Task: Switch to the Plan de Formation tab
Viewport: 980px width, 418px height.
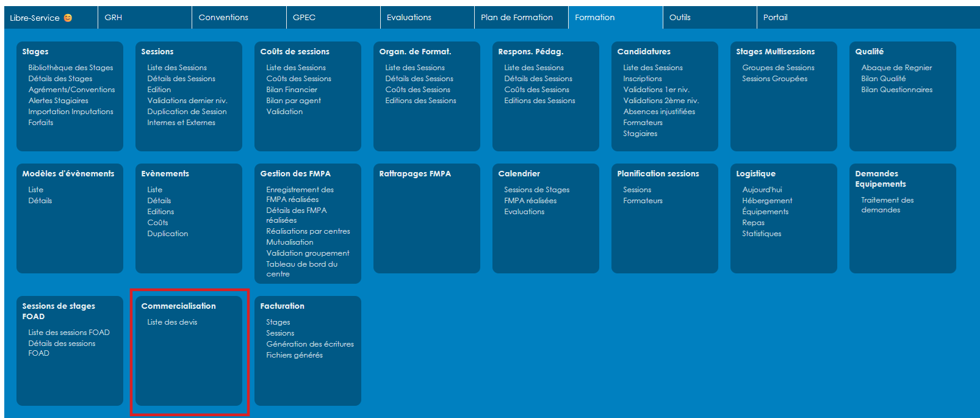Action: tap(516, 18)
